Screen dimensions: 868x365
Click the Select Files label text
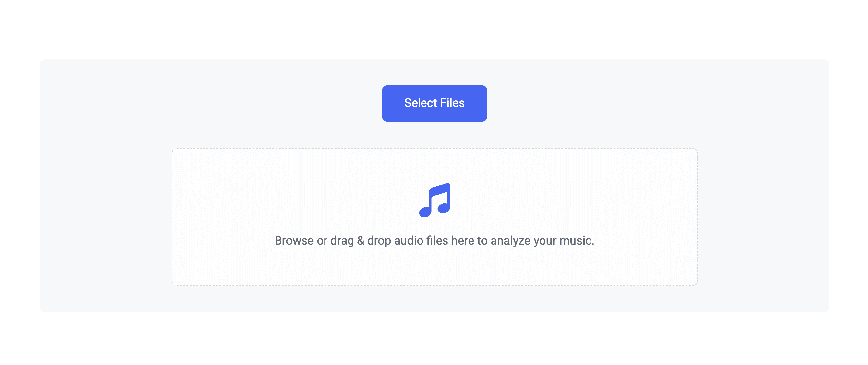(434, 103)
